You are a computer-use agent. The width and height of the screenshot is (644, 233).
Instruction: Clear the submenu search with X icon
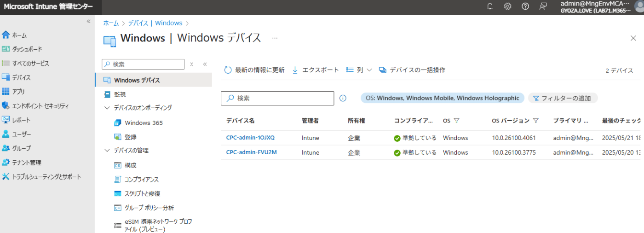click(192, 64)
